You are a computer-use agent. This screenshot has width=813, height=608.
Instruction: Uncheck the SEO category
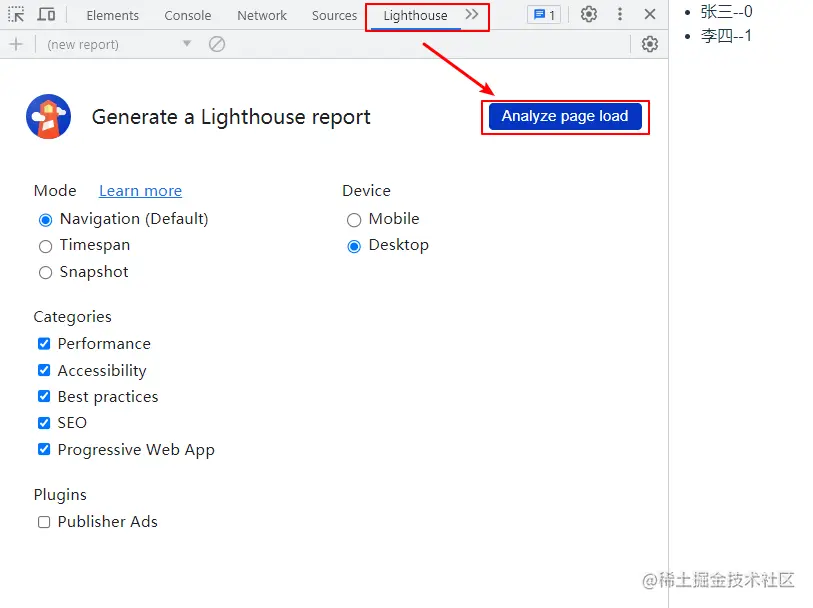(x=44, y=423)
